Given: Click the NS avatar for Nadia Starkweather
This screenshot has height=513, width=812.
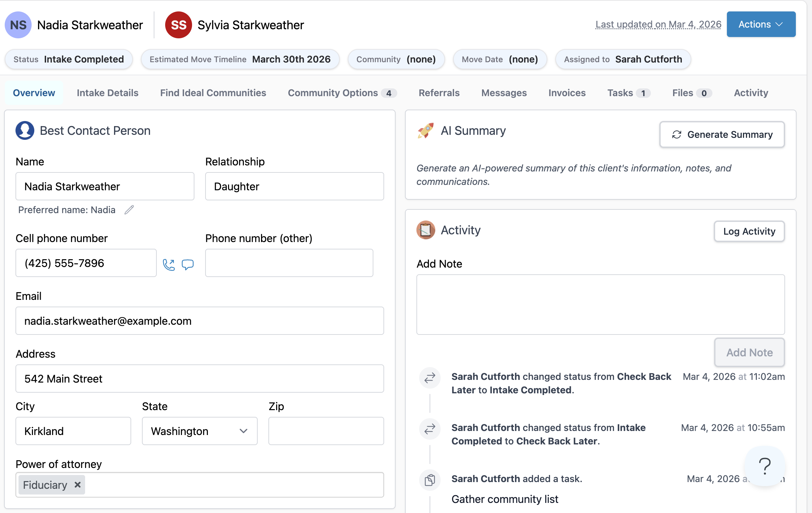Looking at the screenshot, I should coord(18,25).
